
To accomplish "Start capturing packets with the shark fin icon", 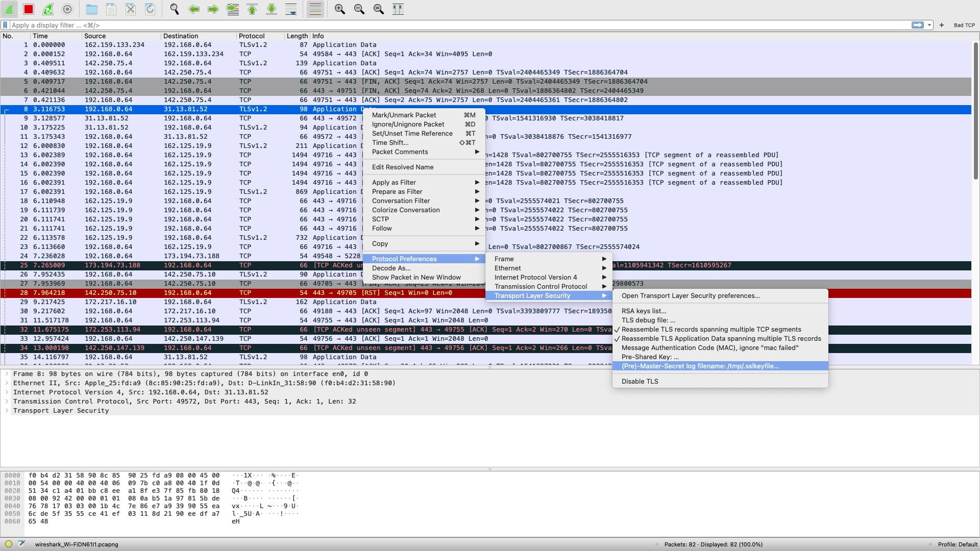I will 9,9.
